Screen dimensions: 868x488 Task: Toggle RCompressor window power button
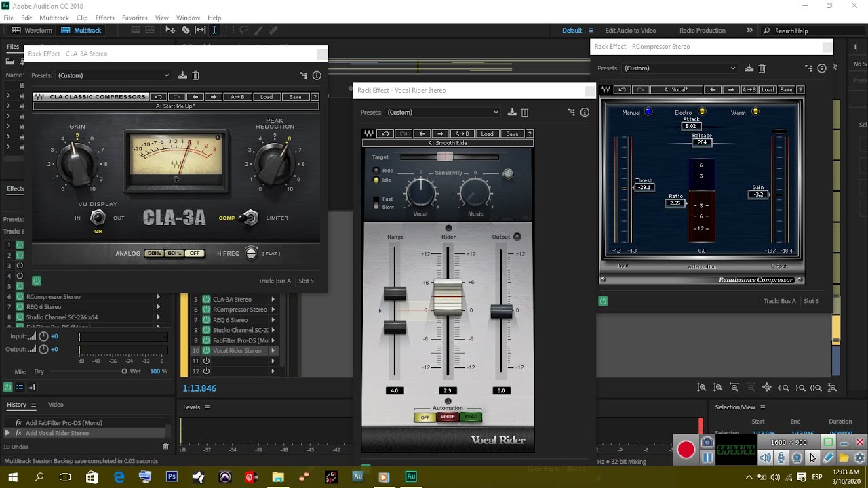click(603, 301)
